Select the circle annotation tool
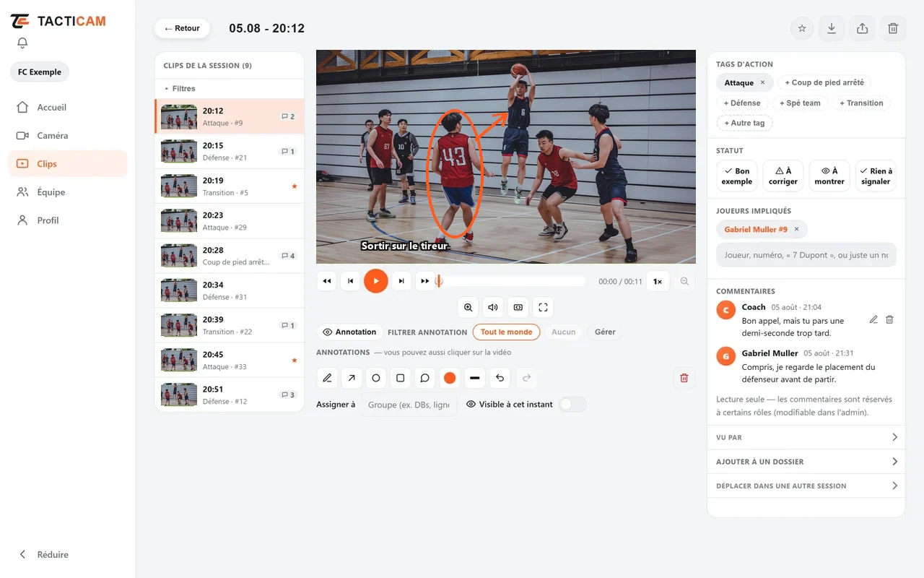The width and height of the screenshot is (924, 578). pos(376,378)
